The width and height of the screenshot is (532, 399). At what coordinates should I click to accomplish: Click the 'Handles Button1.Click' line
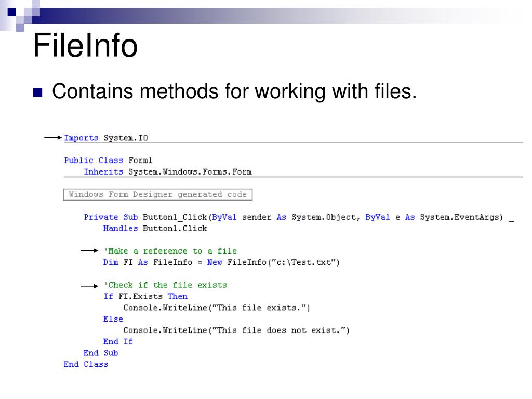(155, 229)
